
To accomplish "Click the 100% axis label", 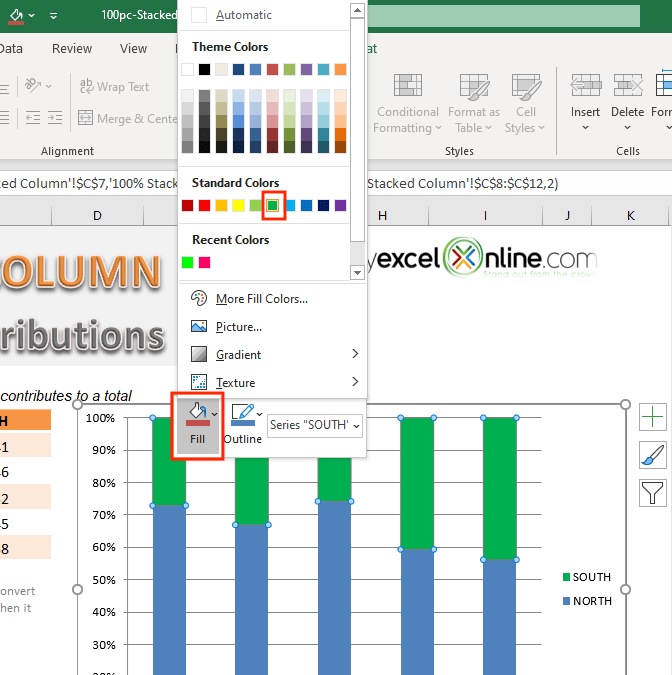I will [x=100, y=418].
